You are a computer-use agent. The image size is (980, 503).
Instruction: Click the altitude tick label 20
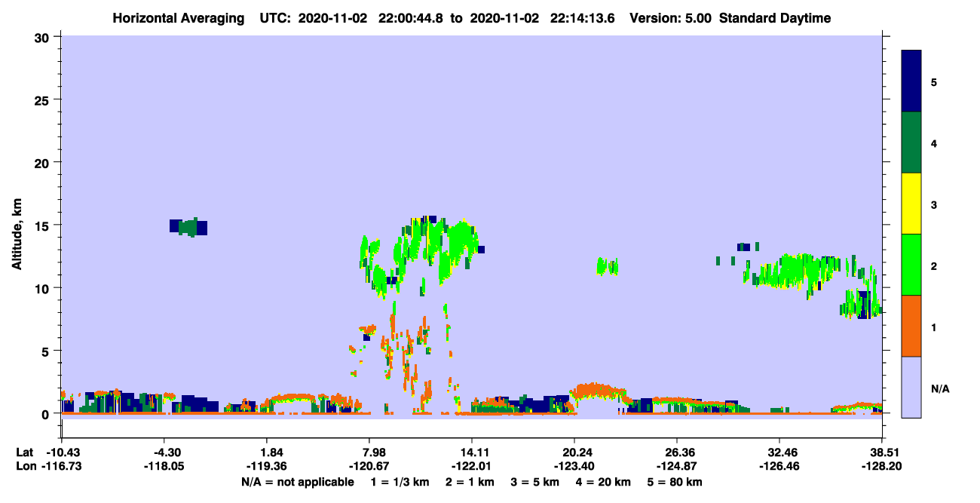tap(44, 162)
